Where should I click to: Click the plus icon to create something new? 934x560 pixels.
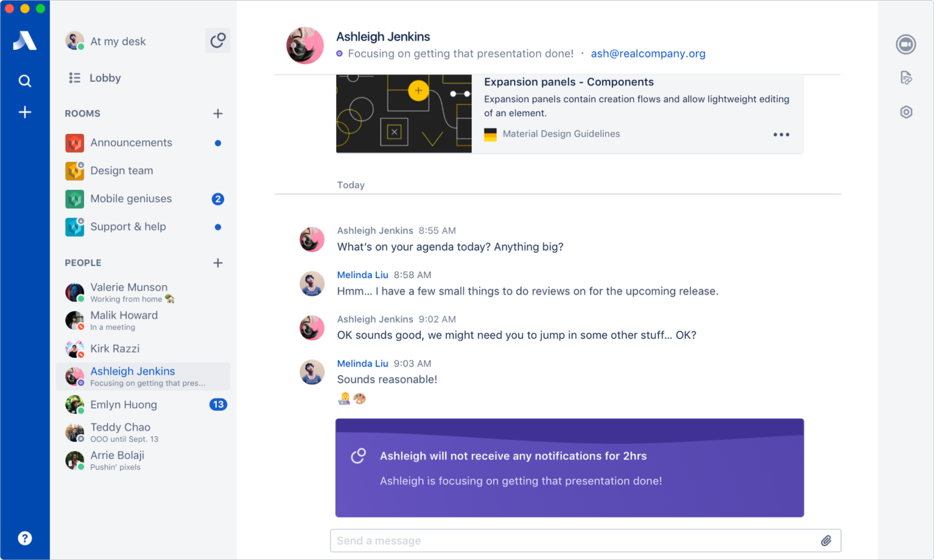coord(25,111)
